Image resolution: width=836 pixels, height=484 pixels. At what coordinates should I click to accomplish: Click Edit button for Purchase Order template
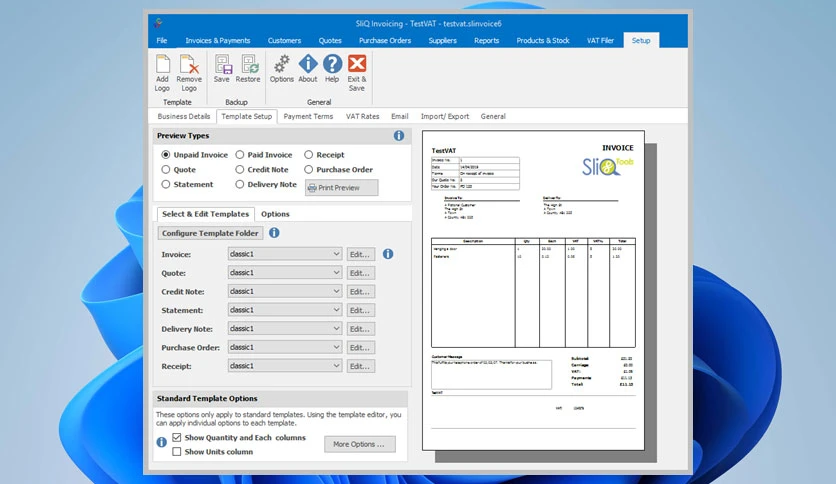pos(360,348)
